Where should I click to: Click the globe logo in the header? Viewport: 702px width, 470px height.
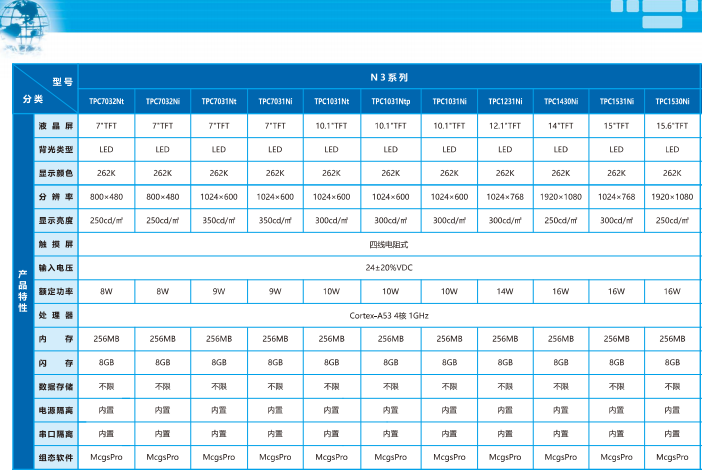tap(28, 25)
